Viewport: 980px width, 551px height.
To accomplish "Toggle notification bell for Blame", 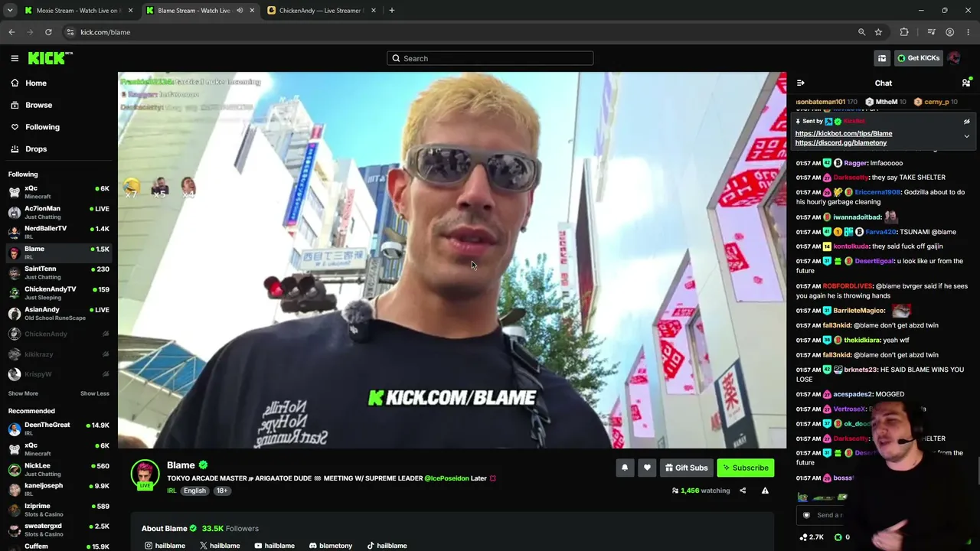I will point(625,468).
